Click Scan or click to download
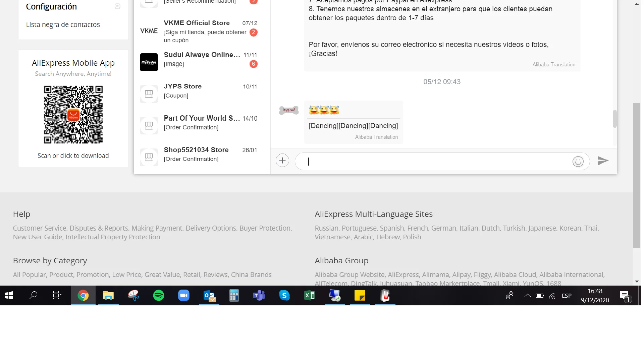 73,156
